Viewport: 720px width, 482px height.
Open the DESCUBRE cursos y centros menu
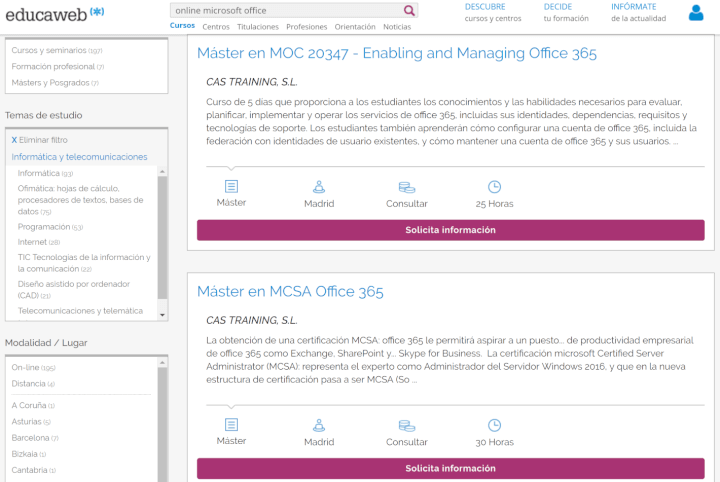(493, 12)
